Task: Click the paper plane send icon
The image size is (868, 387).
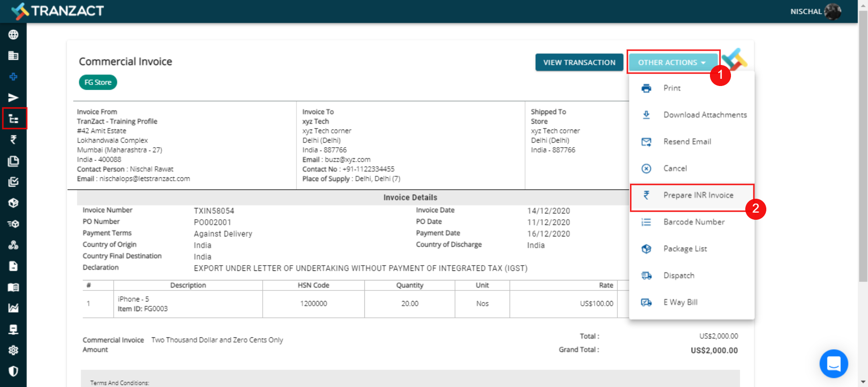Action: coord(13,98)
